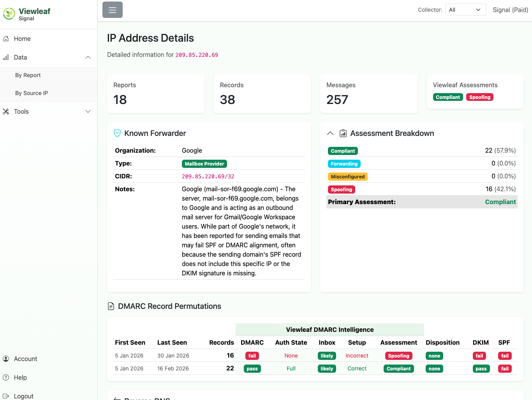Click the Account icon in sidebar
The image size is (532, 400).
coord(5,358)
